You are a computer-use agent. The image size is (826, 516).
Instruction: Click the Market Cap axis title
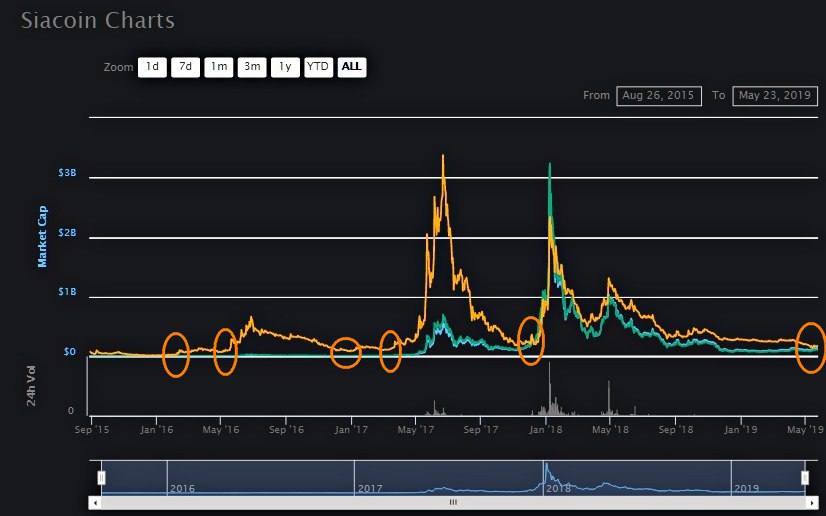[x=42, y=236]
